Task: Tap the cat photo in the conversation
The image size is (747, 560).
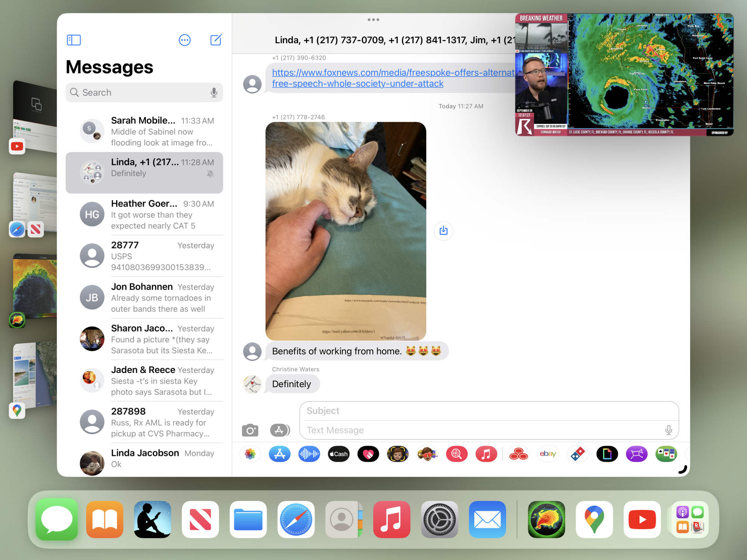Action: tap(345, 231)
